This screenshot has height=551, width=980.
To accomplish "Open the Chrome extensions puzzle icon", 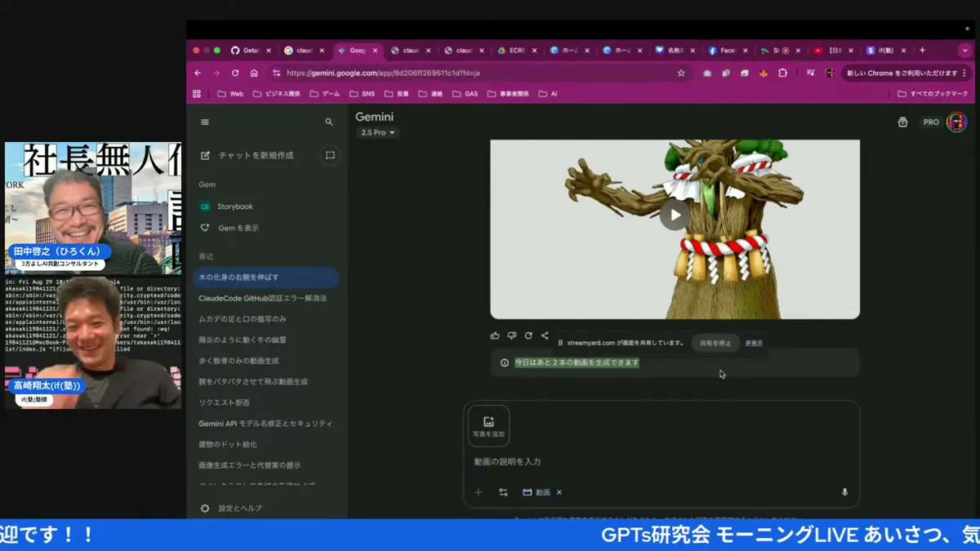I will click(x=782, y=73).
